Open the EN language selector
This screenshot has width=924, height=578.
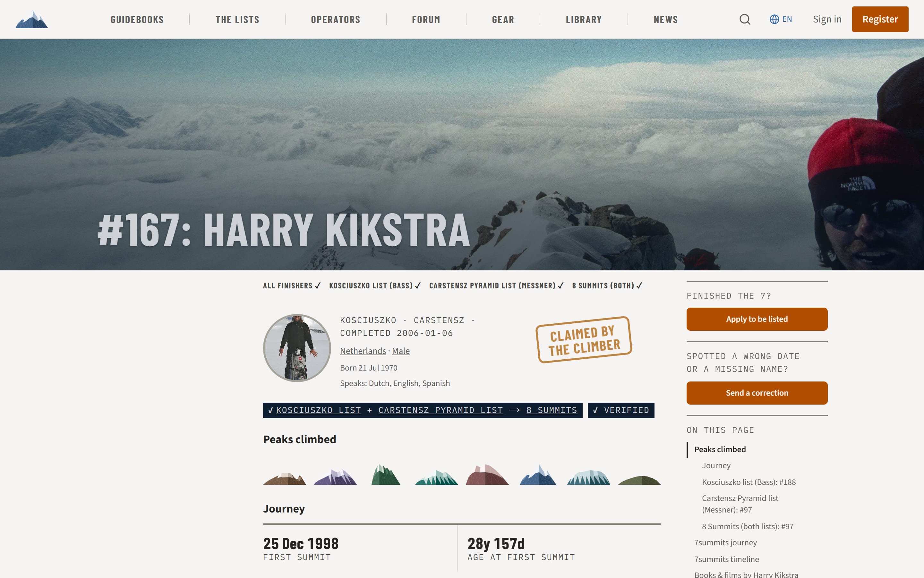coord(781,19)
